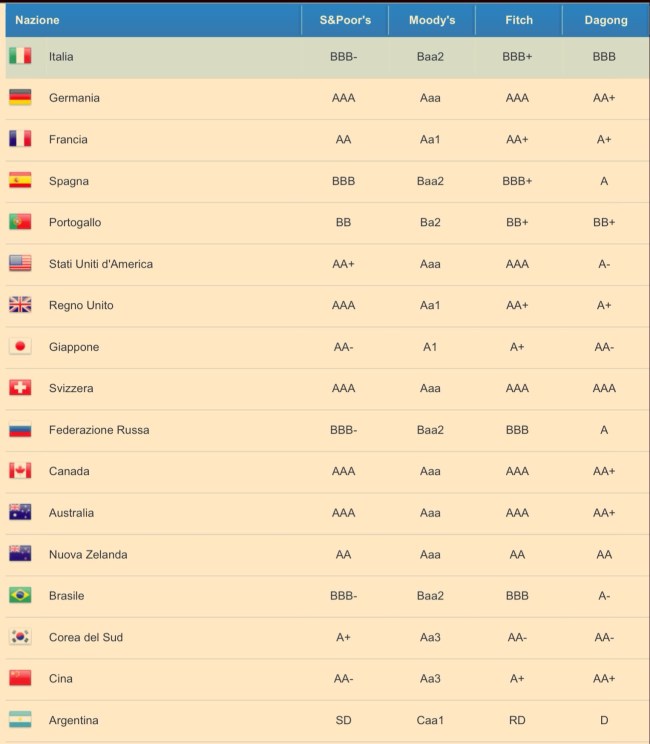
Task: Click the Fitch column header
Action: [x=517, y=20]
